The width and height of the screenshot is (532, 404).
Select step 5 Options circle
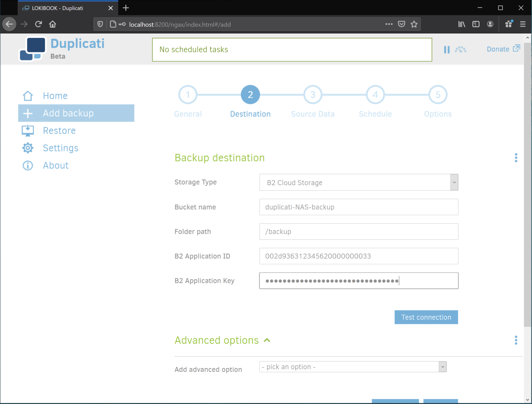[438, 94]
